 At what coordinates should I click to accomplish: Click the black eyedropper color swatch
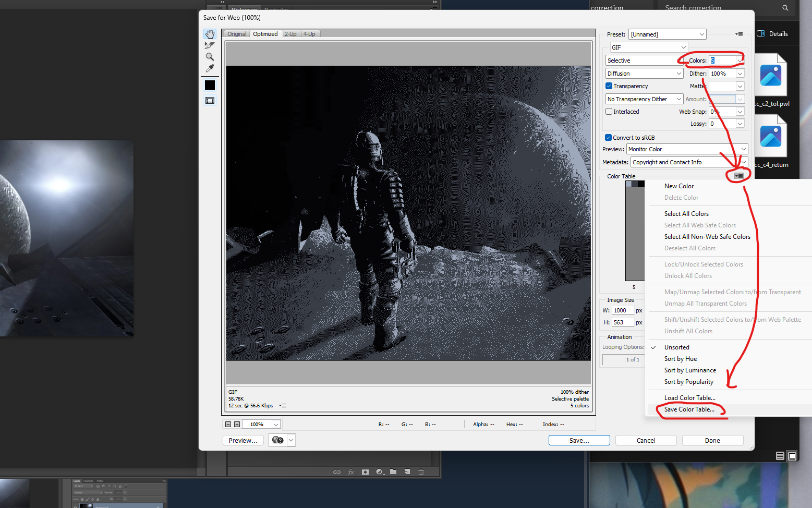(210, 85)
